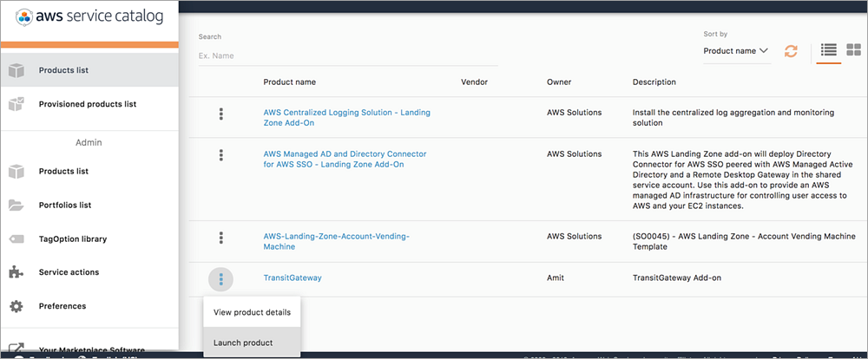Open the TransitGateway product link
This screenshot has height=359, width=868.
point(293,277)
